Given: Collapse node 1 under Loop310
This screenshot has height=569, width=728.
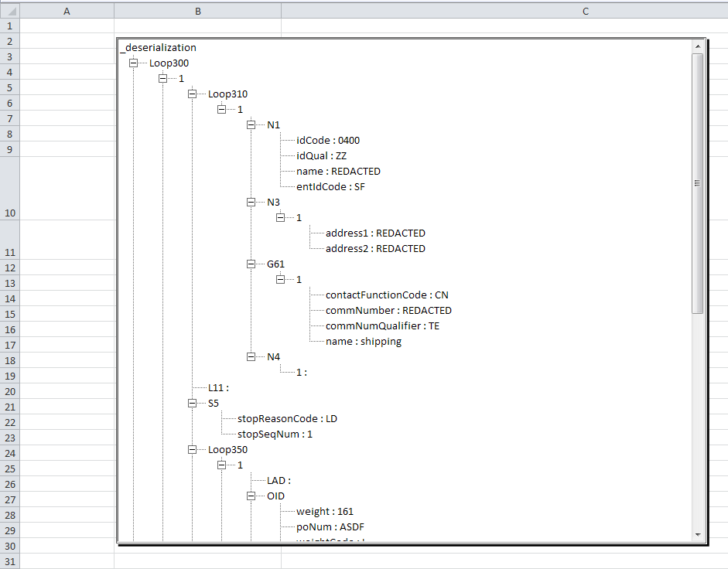Looking at the screenshot, I should pos(222,109).
